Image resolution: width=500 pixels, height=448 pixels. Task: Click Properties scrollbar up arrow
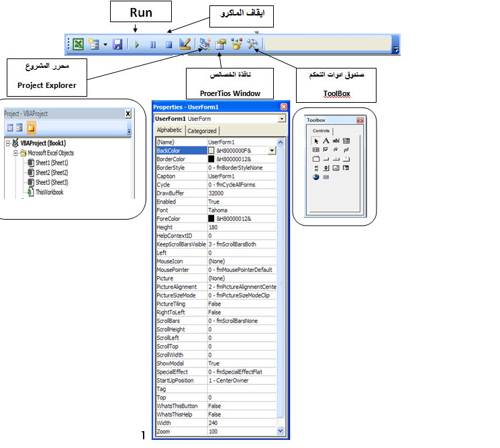tap(281, 142)
